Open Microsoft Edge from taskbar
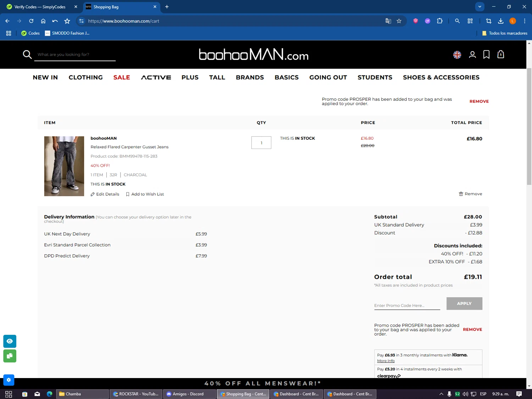532x399 pixels. coord(49,394)
